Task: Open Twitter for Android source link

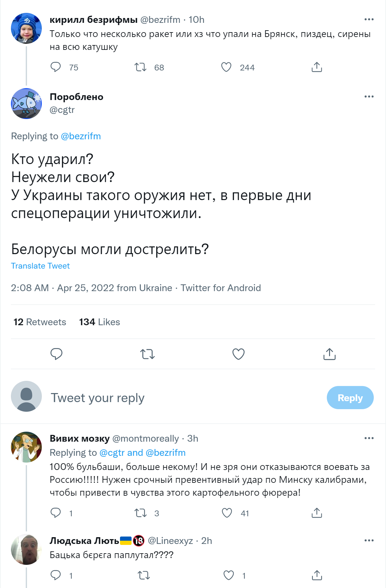Action: point(221,288)
